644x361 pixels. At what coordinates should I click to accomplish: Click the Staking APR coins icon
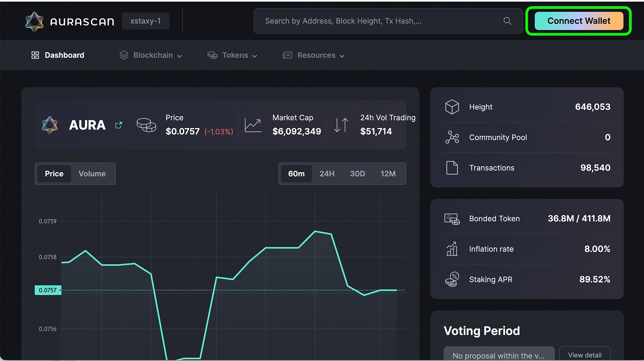(x=452, y=279)
